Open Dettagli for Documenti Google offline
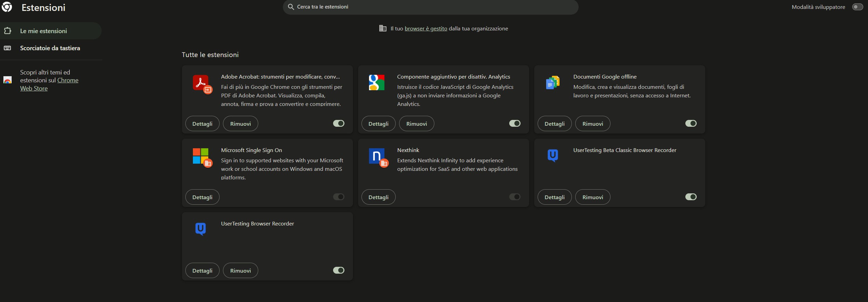Image resolution: width=868 pixels, height=302 pixels. (554, 124)
